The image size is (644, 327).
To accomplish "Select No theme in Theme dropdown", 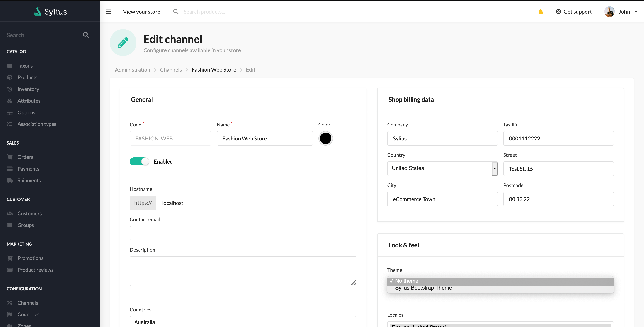I will click(x=500, y=281).
